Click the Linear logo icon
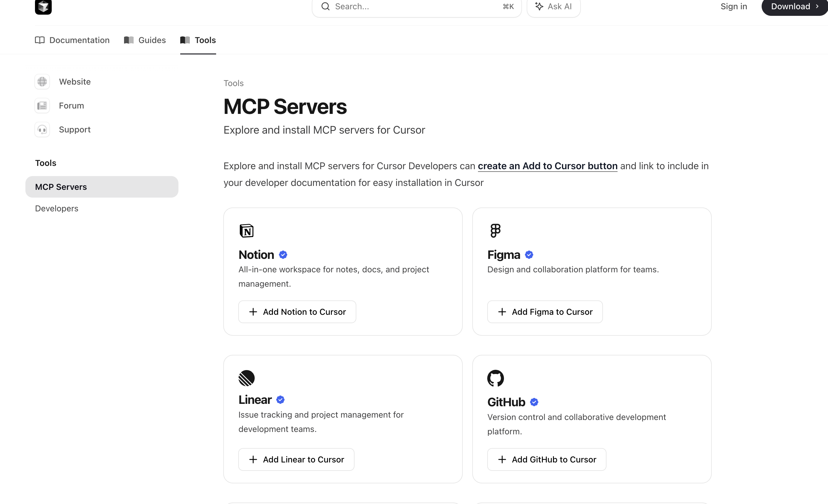The width and height of the screenshot is (828, 504). (x=246, y=378)
